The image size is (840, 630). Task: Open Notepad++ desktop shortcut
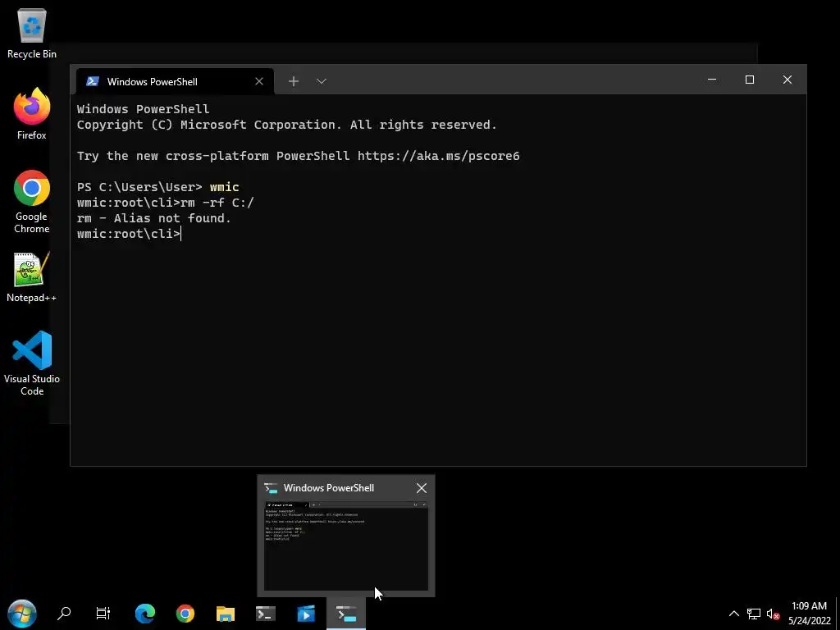point(32,277)
